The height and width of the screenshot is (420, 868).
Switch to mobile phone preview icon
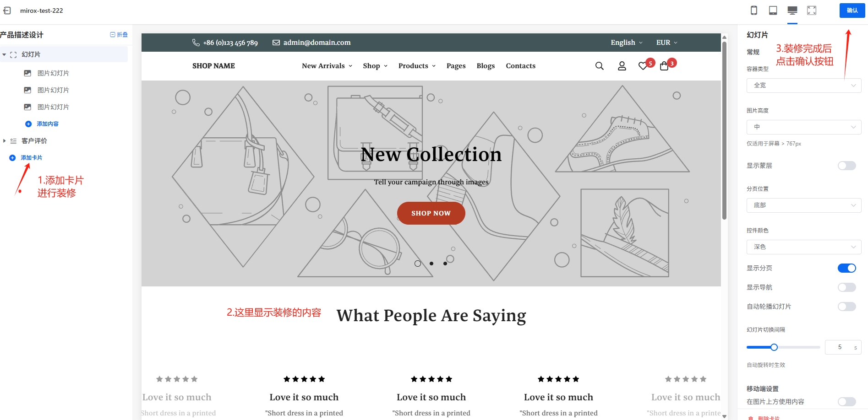click(x=754, y=10)
